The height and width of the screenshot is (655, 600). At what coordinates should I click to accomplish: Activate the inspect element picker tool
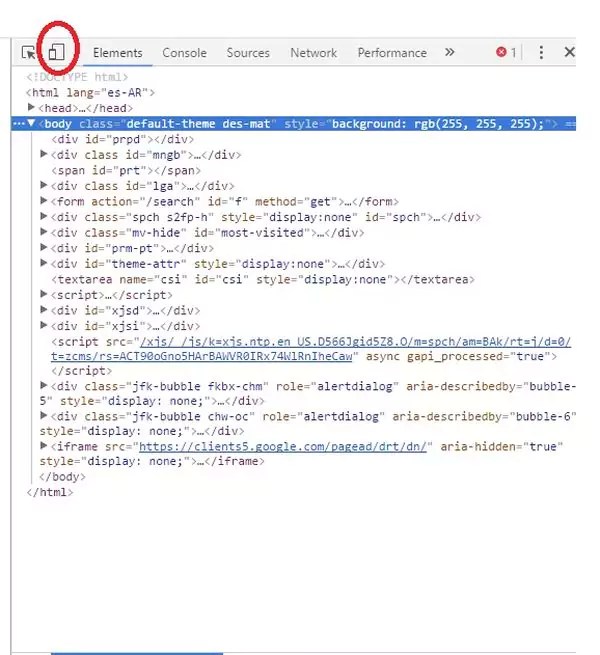[x=29, y=53]
